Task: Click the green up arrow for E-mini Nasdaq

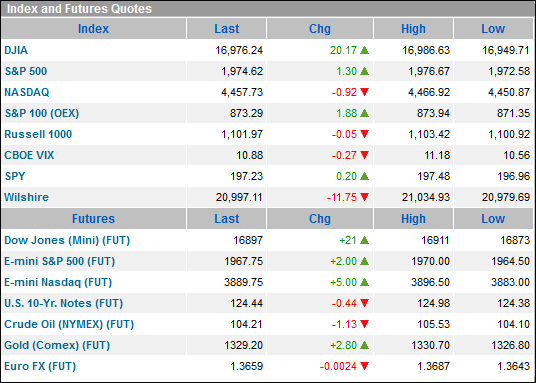Action: [364, 282]
